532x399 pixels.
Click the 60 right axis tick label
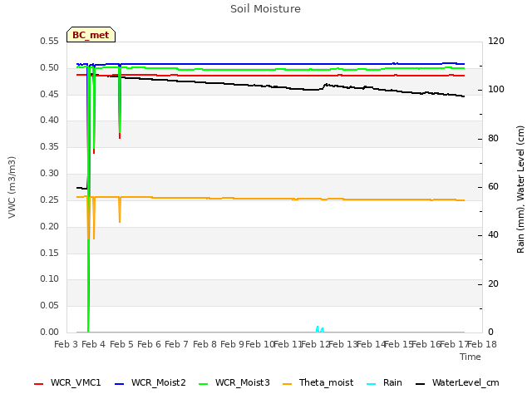[x=493, y=186]
